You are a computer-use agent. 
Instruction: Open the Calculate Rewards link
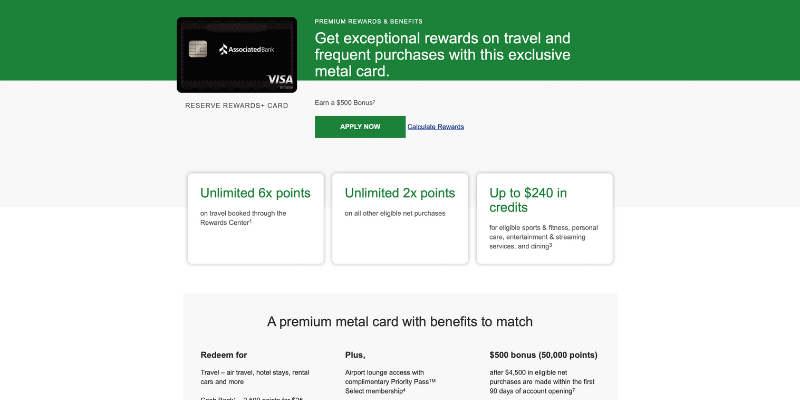(436, 127)
